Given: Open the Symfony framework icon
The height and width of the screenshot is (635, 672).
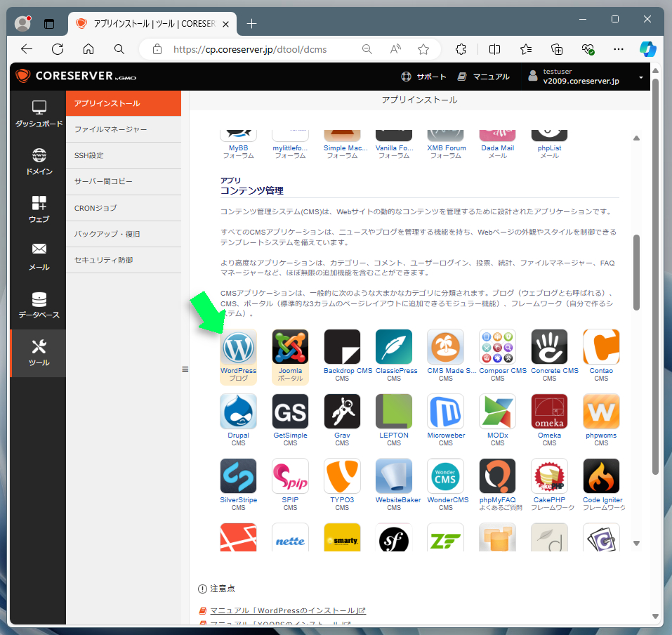Looking at the screenshot, I should 394,537.
